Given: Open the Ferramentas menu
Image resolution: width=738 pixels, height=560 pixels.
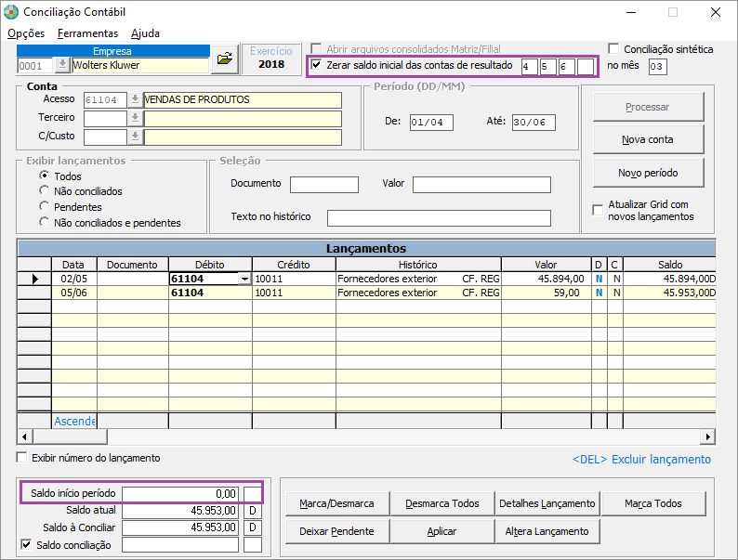Looking at the screenshot, I should point(87,33).
